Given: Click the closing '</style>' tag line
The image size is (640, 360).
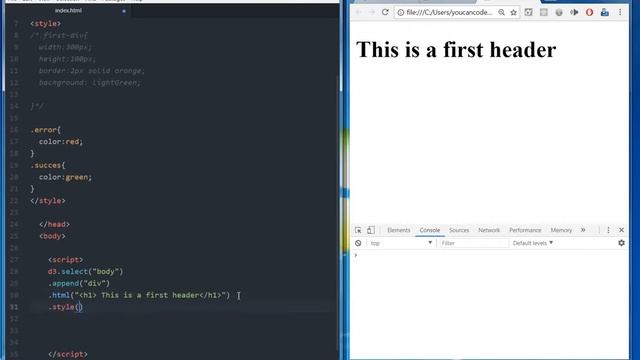Looking at the screenshot, I should pos(48,201).
